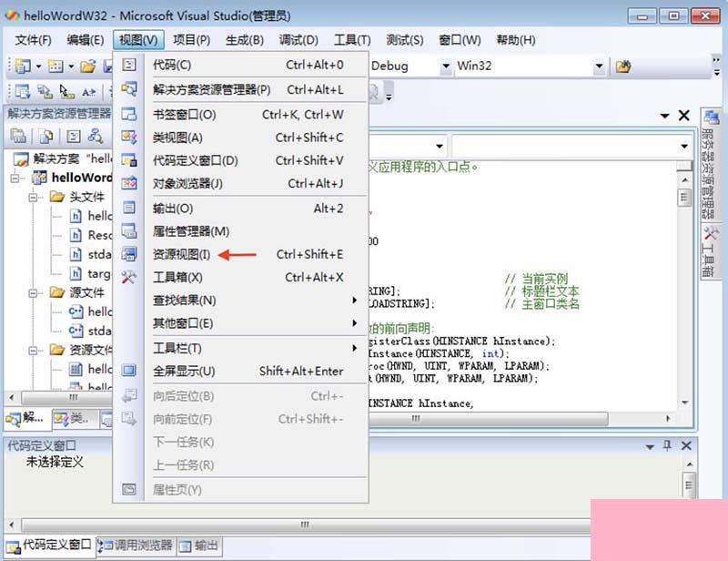728x561 pixels.
Task: Click the object browser menu icon
Action: 129,183
